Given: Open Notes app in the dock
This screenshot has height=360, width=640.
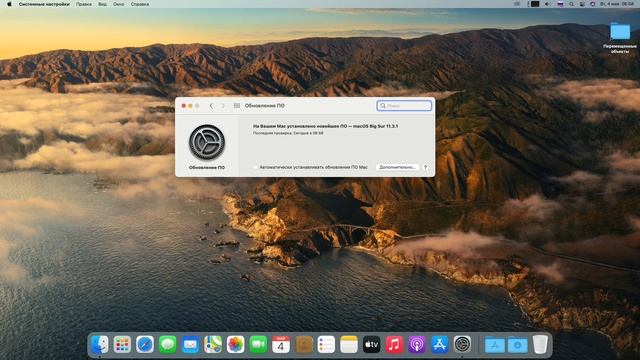Looking at the screenshot, I should click(349, 344).
